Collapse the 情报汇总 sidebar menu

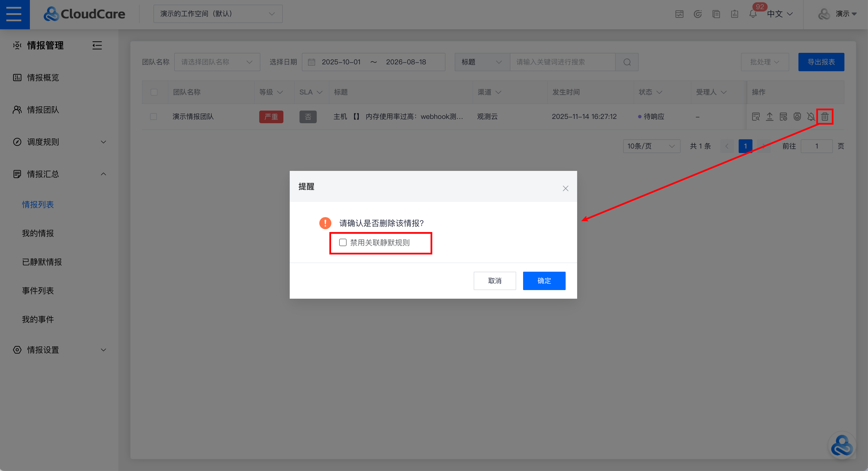(x=59, y=174)
